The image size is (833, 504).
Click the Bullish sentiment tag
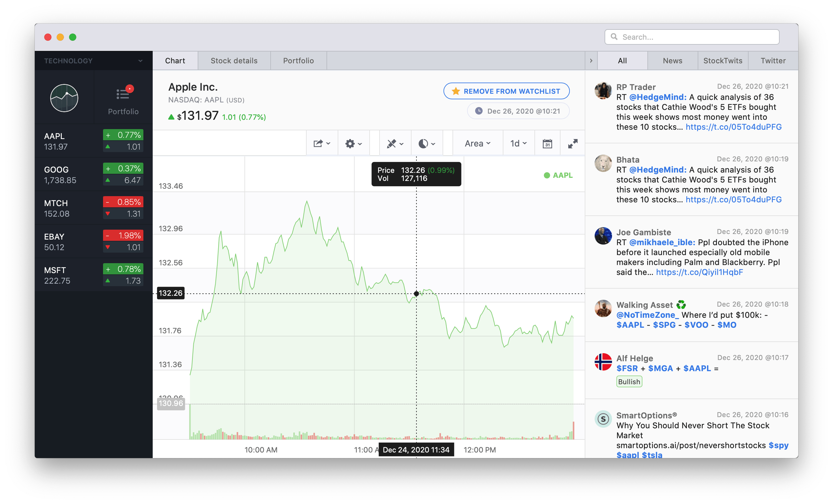[x=629, y=382]
